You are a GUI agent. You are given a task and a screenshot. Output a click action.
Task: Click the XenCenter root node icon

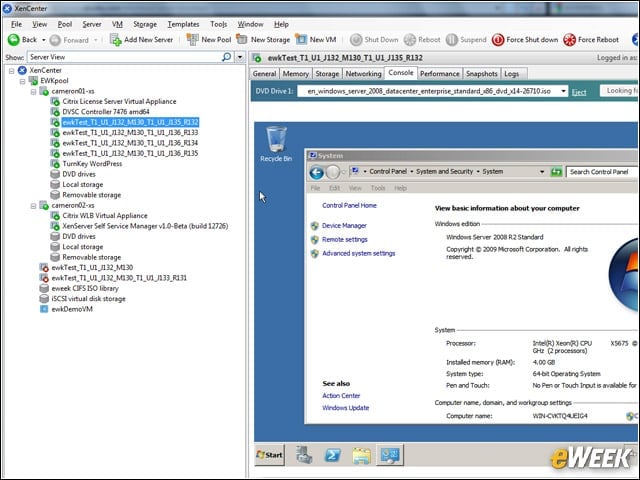click(22, 70)
